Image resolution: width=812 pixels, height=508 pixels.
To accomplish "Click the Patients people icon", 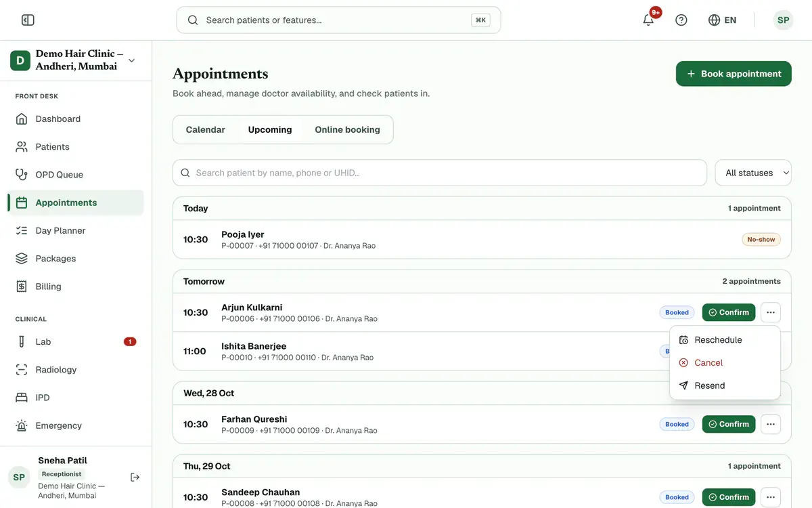I will pyautogui.click(x=22, y=147).
